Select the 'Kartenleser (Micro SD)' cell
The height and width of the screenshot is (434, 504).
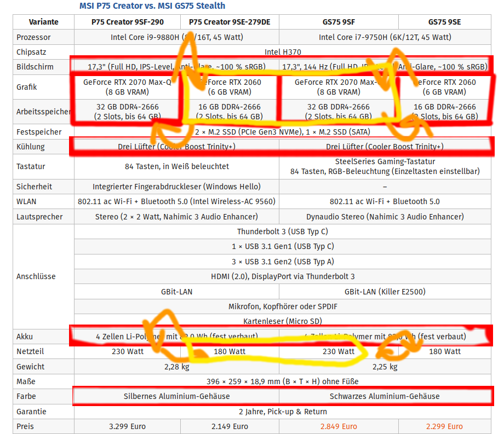(283, 321)
